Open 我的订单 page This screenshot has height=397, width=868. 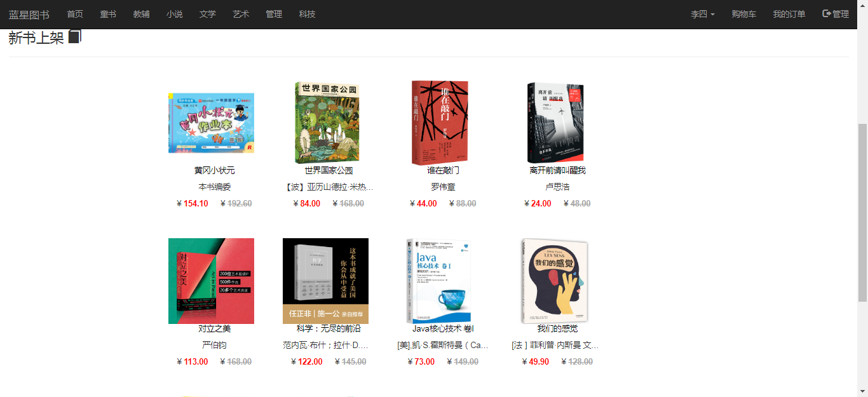tap(789, 14)
